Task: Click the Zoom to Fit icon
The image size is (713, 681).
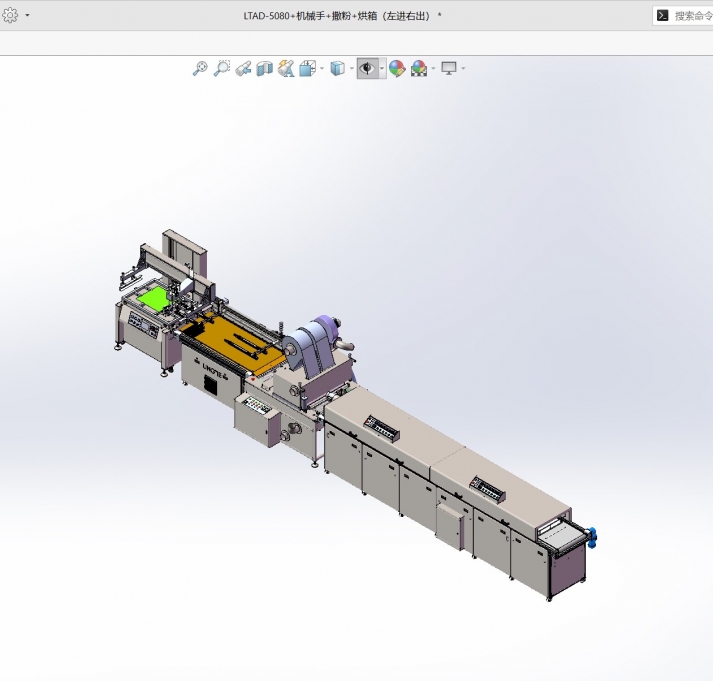Action: tap(200, 69)
